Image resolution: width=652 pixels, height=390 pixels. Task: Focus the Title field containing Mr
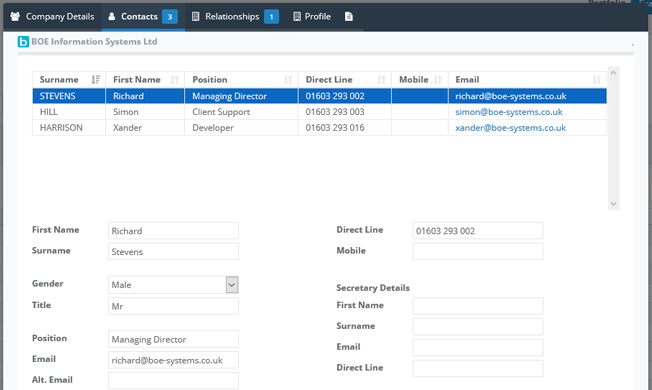click(173, 306)
